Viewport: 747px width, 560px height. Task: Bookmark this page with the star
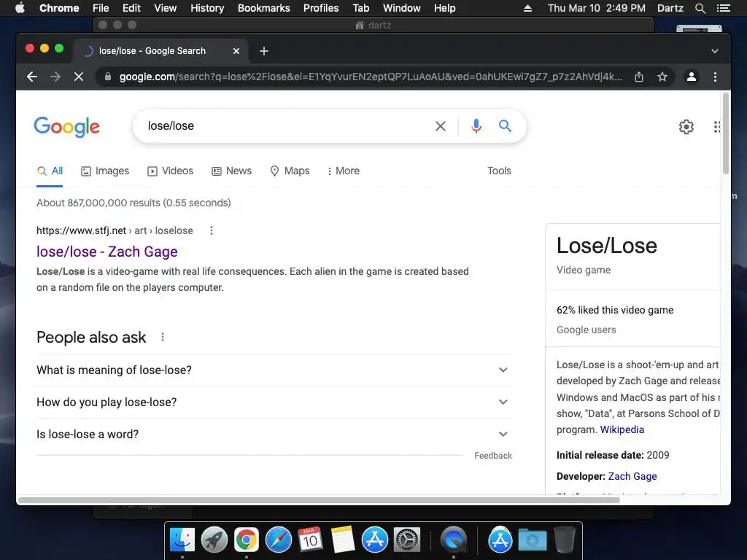click(662, 77)
